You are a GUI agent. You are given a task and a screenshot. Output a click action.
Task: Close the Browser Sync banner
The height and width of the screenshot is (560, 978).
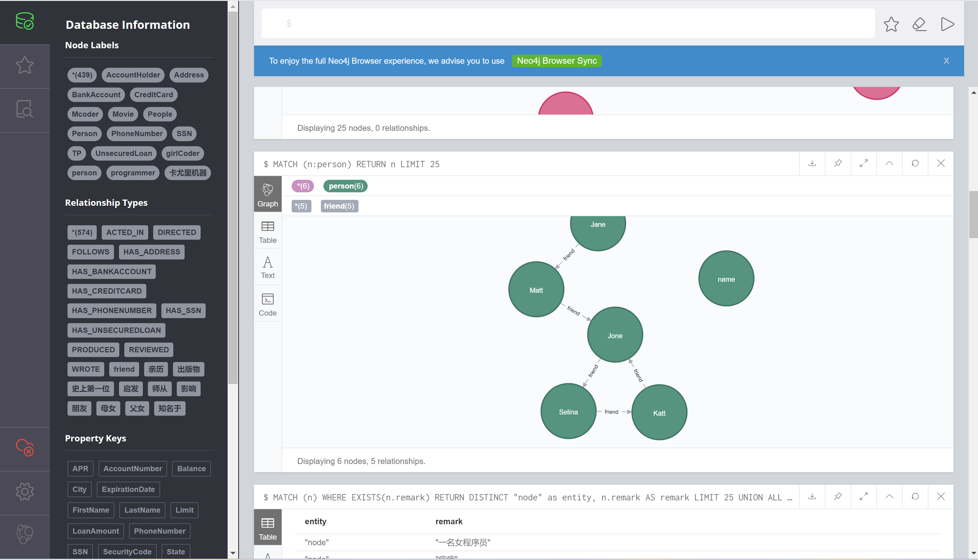pos(946,61)
